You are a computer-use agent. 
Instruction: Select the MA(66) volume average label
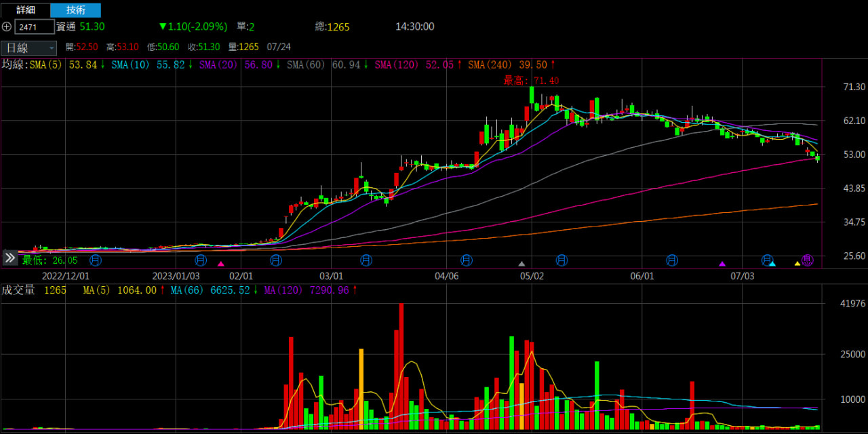coord(186,290)
